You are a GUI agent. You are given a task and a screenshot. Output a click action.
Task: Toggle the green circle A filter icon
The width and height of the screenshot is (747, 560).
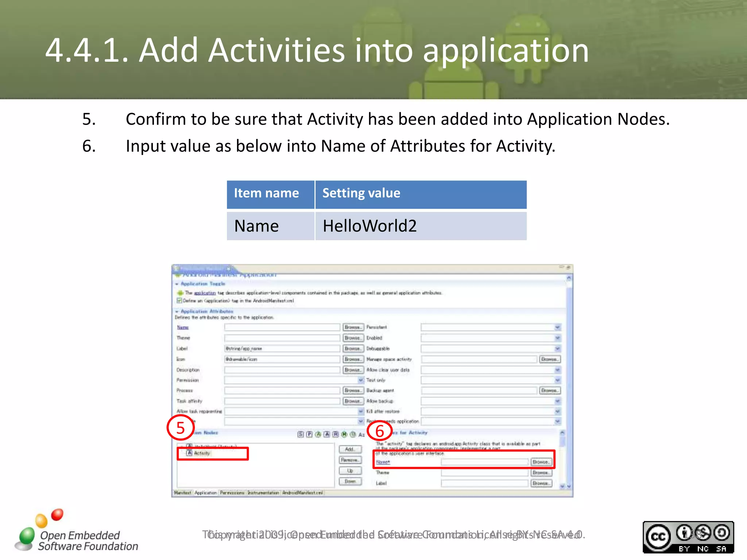pyautogui.click(x=318, y=434)
